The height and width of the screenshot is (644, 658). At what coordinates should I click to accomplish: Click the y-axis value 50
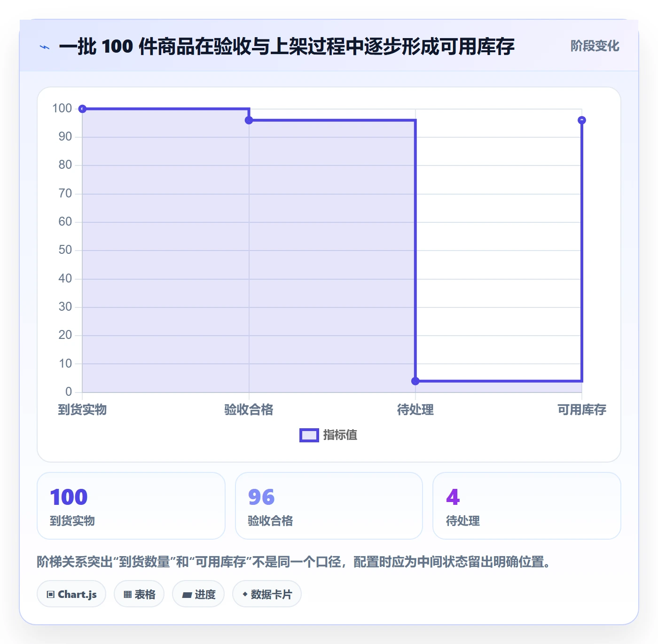coord(65,250)
